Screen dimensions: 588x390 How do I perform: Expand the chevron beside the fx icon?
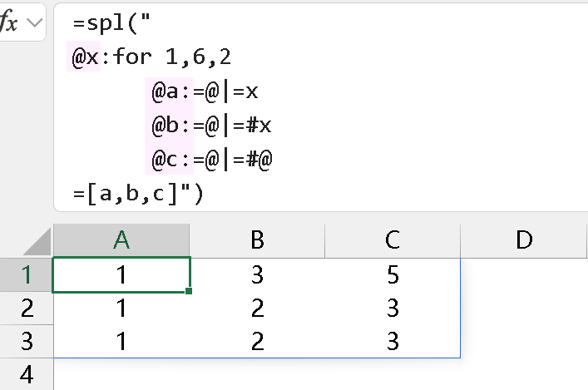[x=35, y=23]
